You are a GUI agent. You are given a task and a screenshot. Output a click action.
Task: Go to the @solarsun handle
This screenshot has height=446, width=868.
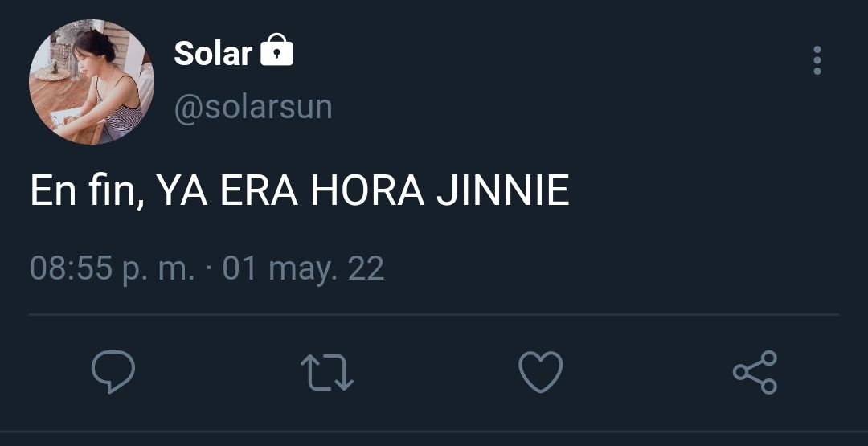point(253,107)
